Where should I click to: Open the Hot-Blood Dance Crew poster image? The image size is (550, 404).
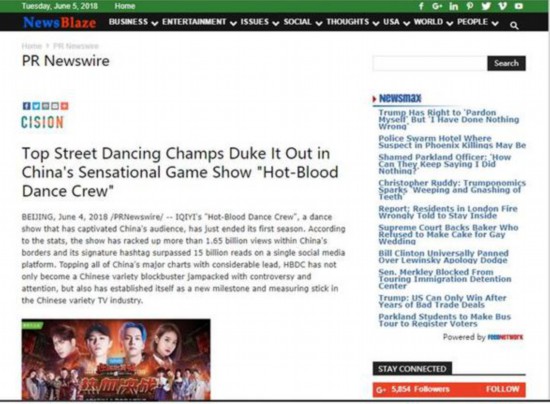click(116, 359)
